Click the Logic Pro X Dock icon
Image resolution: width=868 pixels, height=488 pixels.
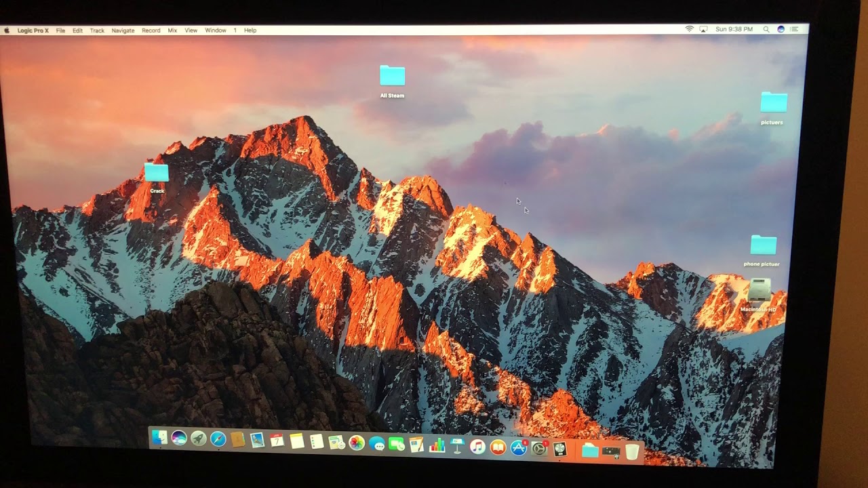559,449
